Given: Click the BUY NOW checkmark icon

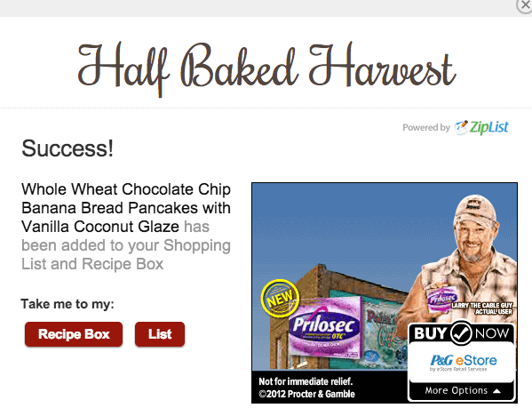Looking at the screenshot, I should coord(462,333).
